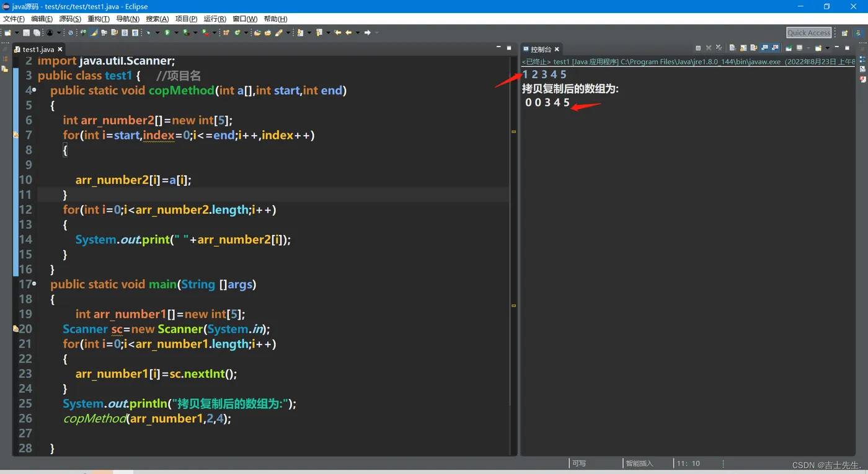868x474 pixels.
Task: Click the Open Perspective icon
Action: coord(844,33)
